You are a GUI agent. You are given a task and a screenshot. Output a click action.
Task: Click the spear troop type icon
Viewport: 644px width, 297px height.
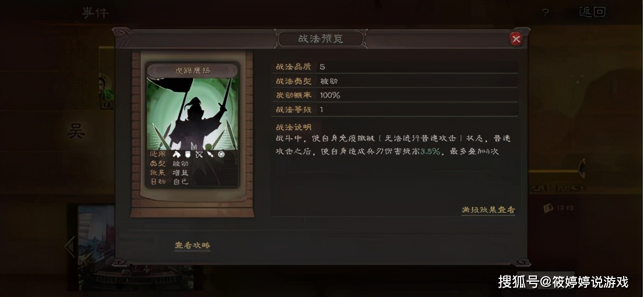pos(210,154)
